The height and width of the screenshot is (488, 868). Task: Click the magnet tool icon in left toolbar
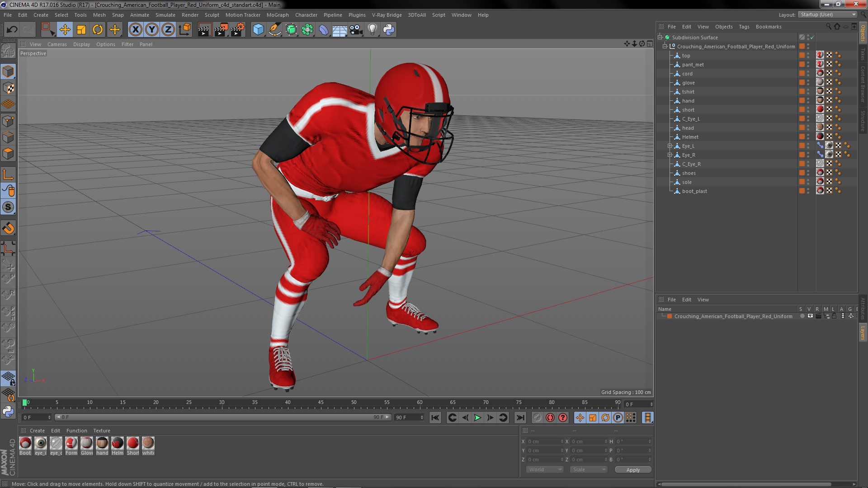8,228
